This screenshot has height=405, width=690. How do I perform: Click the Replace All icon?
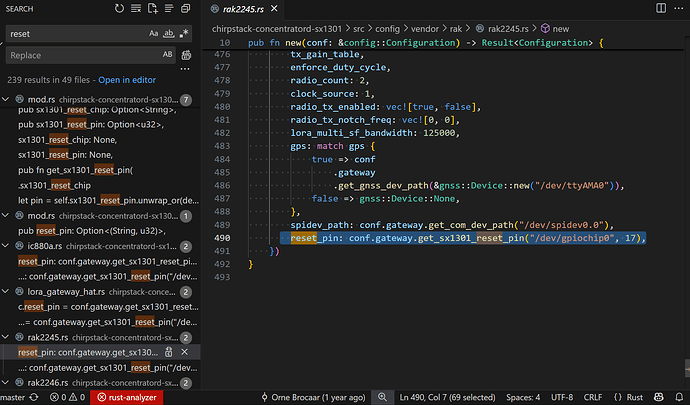click(186, 55)
